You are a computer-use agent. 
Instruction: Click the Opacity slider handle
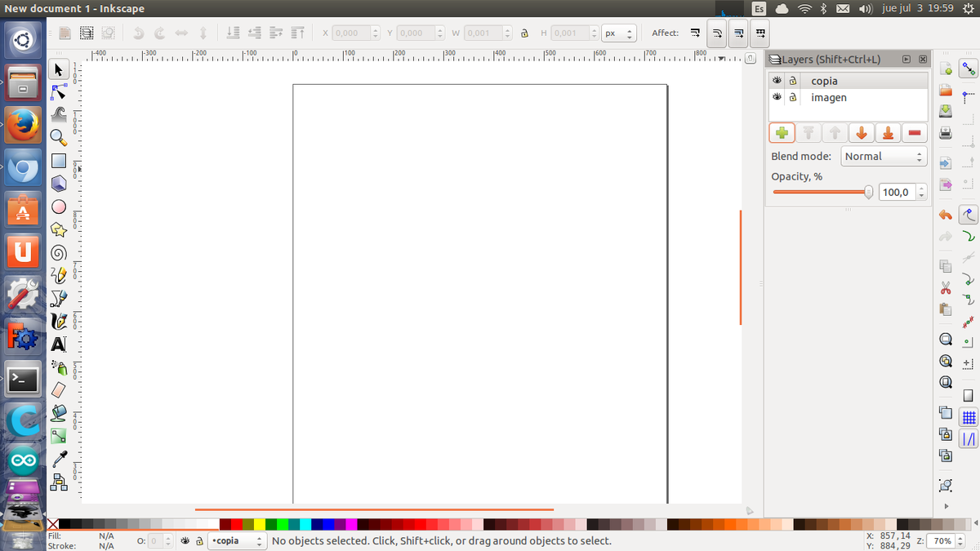click(868, 192)
